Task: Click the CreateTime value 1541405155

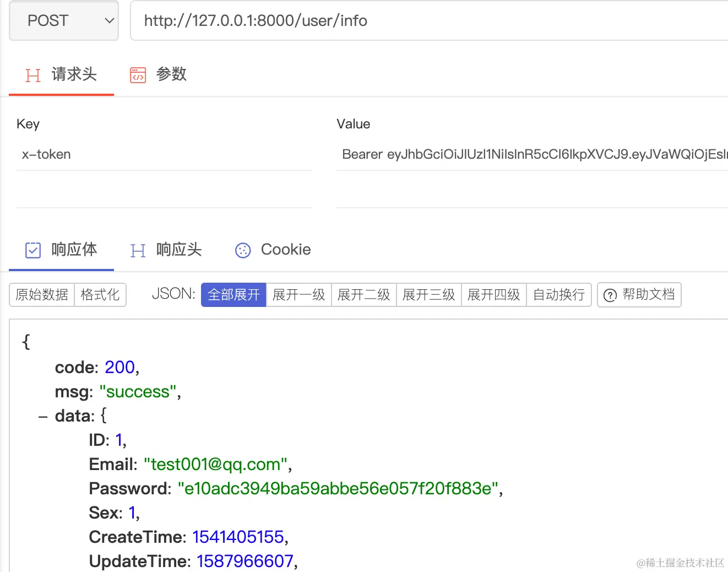Action: (x=238, y=537)
